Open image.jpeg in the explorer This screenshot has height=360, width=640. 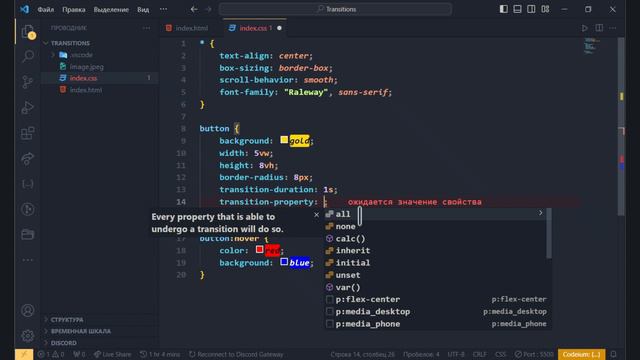[x=87, y=67]
